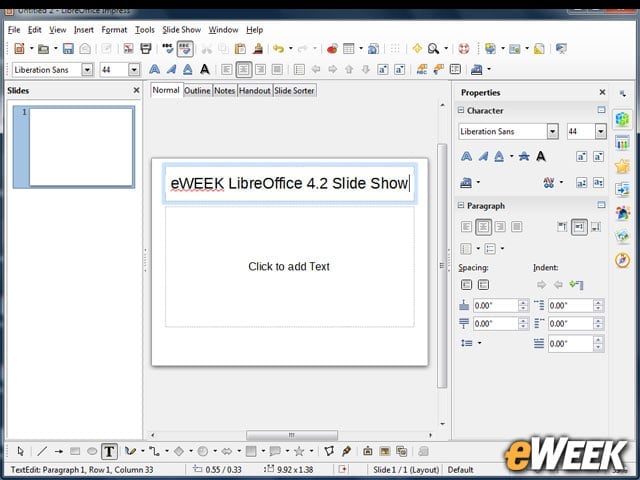Toggle Bold in formatting toolbar
640x480 pixels.
[x=154, y=69]
